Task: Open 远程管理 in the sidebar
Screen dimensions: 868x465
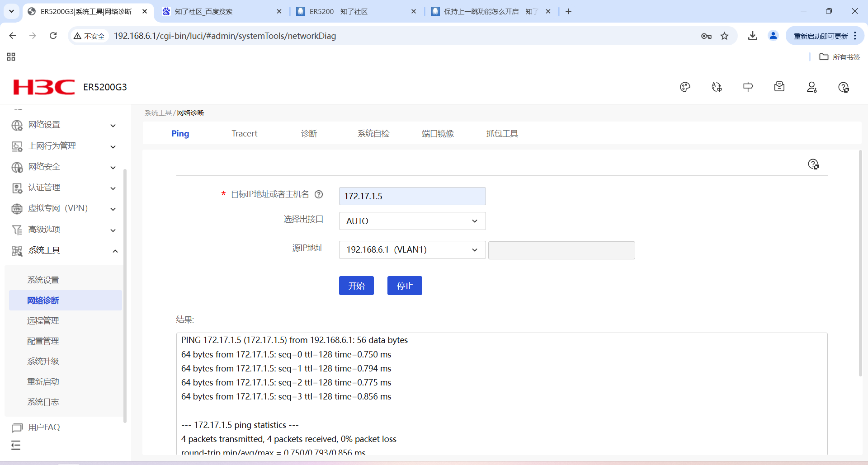Action: pos(43,321)
